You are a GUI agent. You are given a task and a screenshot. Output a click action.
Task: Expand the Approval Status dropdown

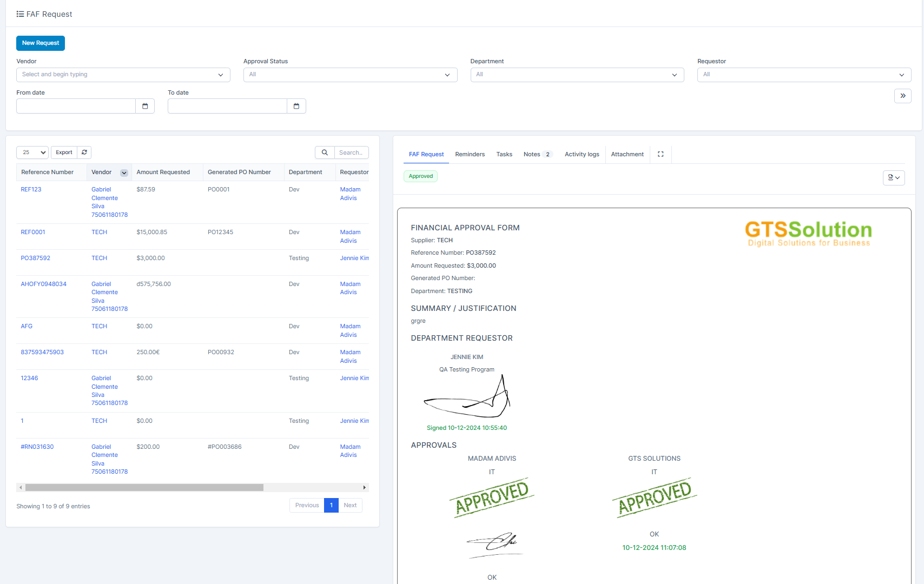coord(350,75)
